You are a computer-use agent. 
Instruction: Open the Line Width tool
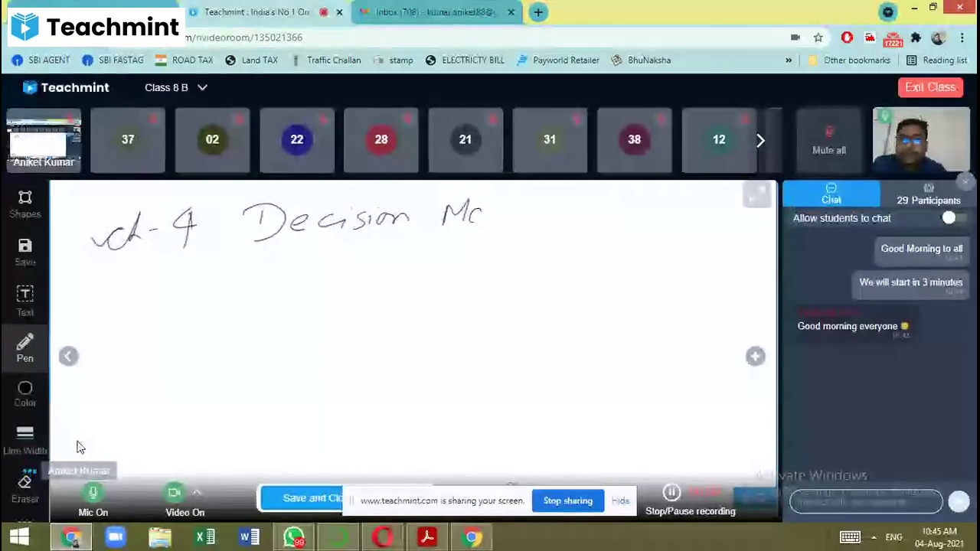(24, 440)
